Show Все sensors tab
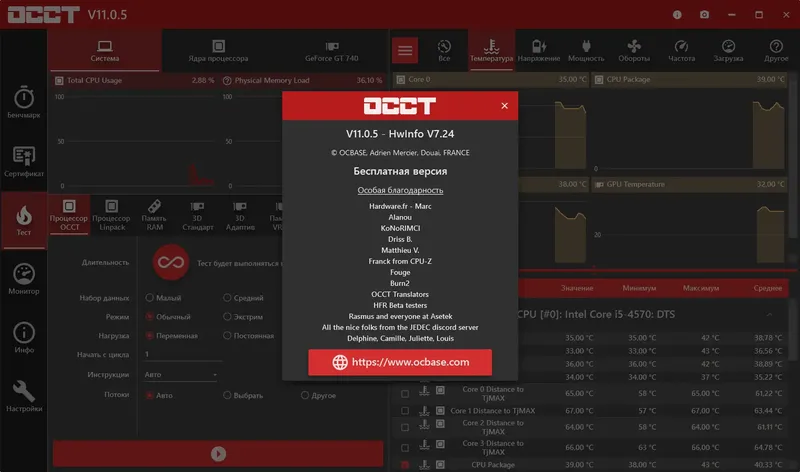 (x=444, y=51)
